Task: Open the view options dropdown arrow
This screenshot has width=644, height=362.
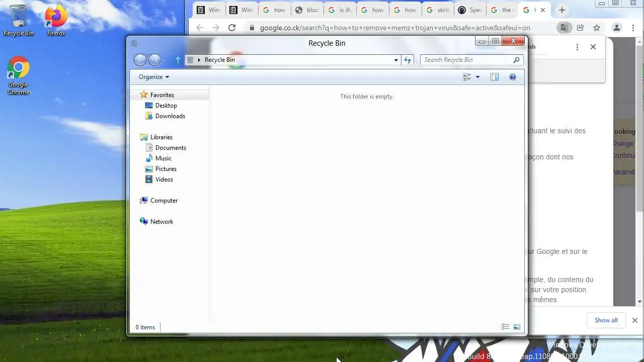Action: pyautogui.click(x=477, y=77)
